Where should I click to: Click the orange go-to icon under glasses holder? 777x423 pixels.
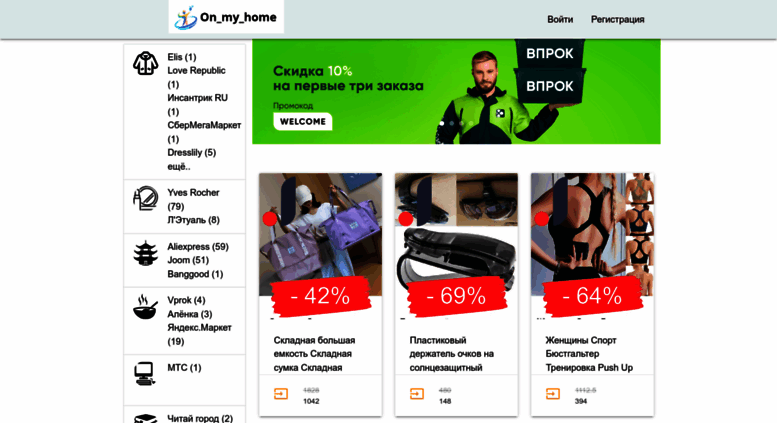pyautogui.click(x=417, y=394)
